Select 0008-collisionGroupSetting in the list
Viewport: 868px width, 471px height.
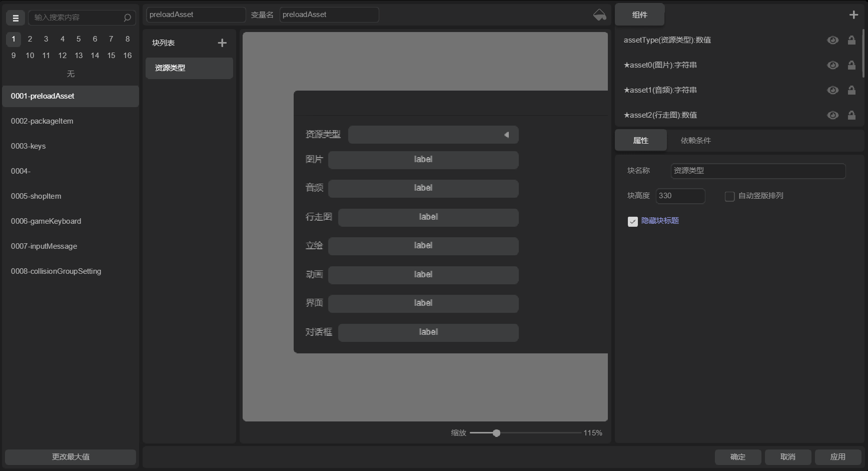(x=71, y=271)
